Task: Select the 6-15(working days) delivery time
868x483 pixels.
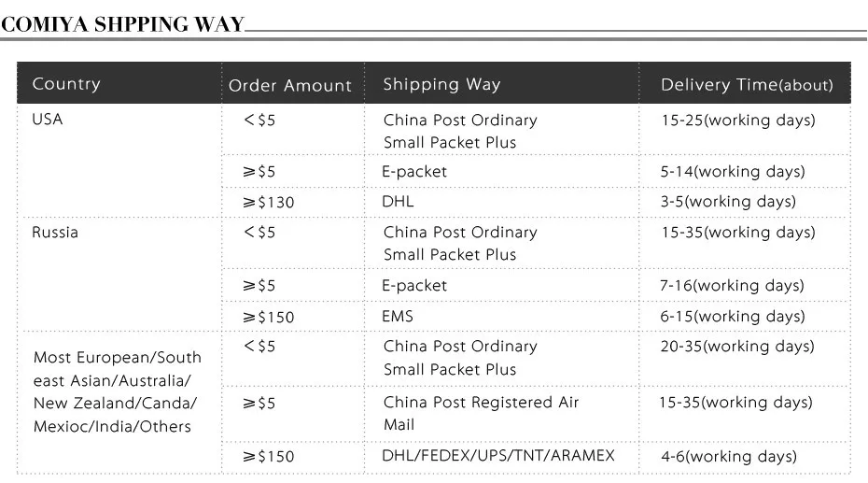Action: [733, 316]
